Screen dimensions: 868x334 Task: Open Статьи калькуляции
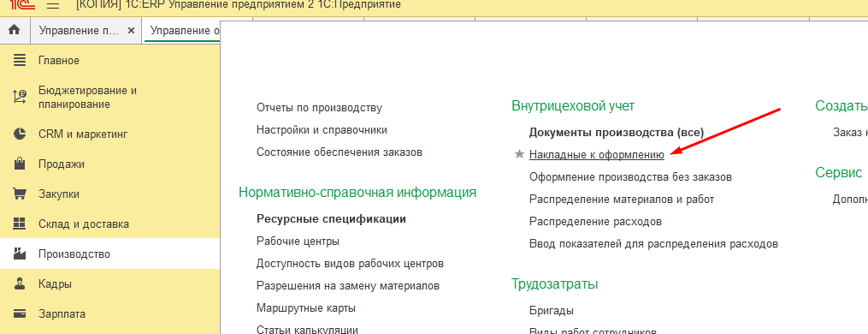pos(307,329)
